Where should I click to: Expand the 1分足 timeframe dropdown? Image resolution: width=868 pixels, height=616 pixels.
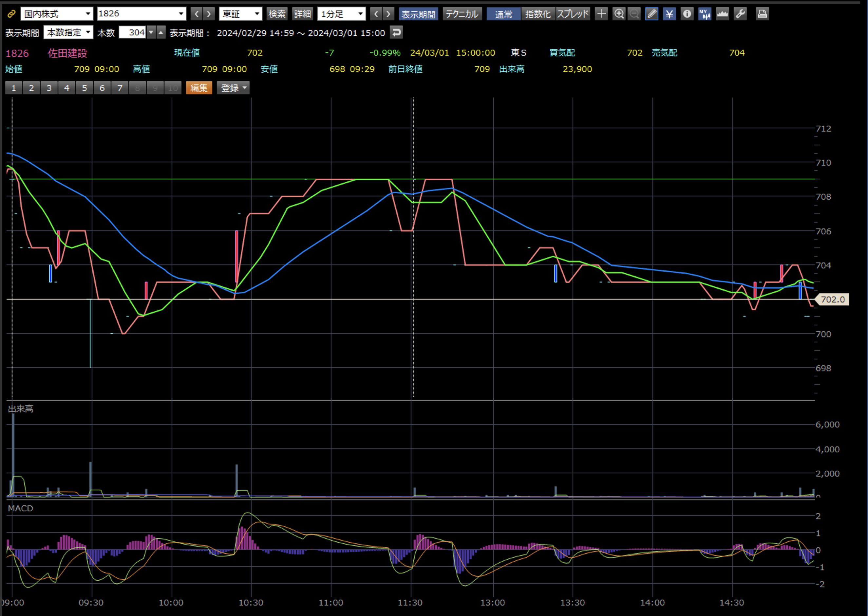(x=341, y=14)
